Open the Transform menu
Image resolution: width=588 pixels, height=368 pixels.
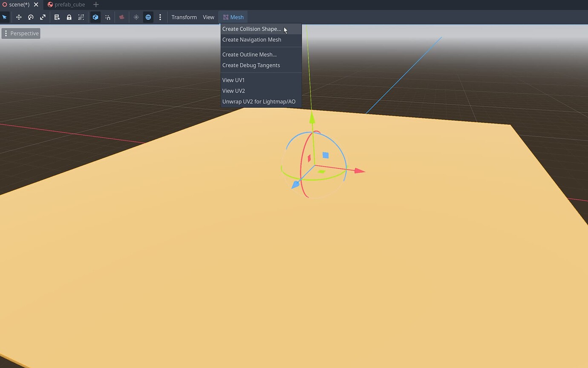tap(184, 17)
